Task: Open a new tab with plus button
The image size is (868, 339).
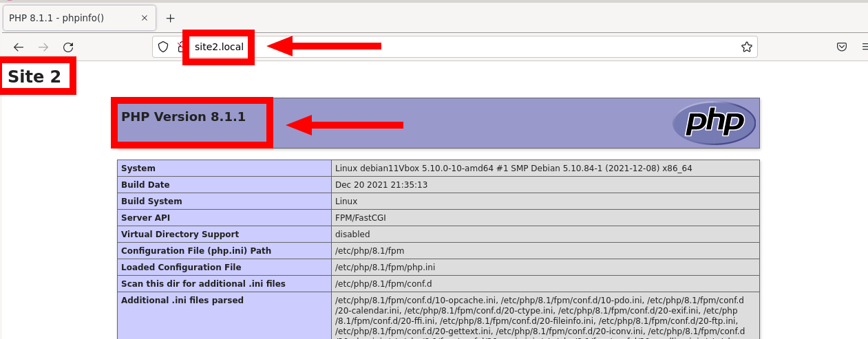Action: (171, 18)
